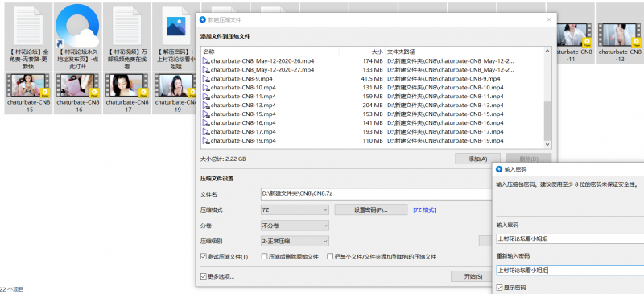This screenshot has width=644, height=294.
Task: Click path D:\新建文件夹\CN8\chaturbate-CN8-19.mp4
Action: 445,141
